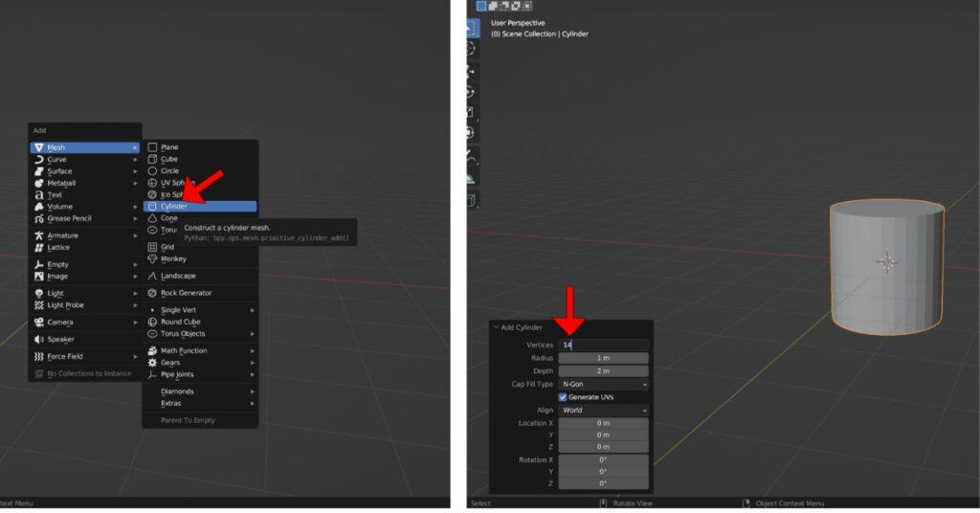Screen dimensions: 980x513
Task: Open the Cap Fill Type dropdown
Action: click(603, 384)
